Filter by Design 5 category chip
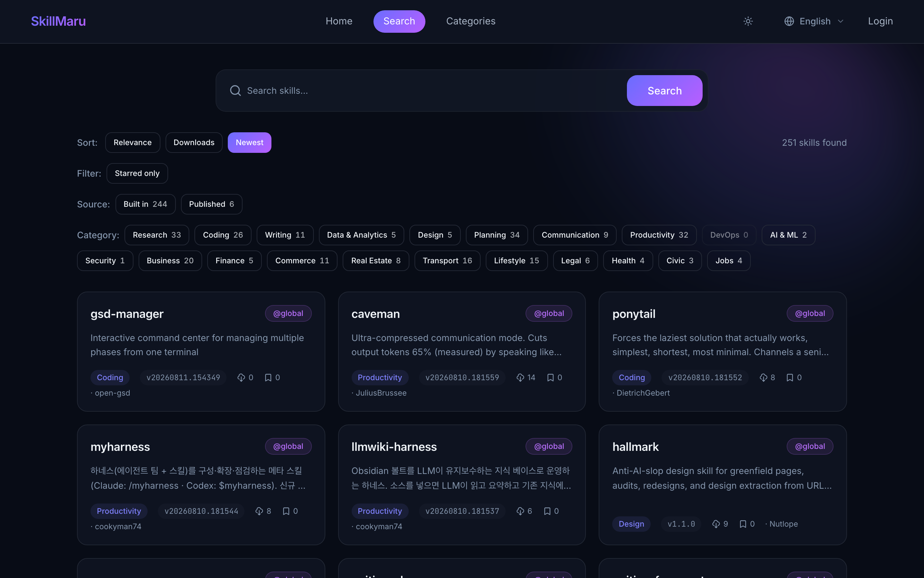The height and width of the screenshot is (578, 924). coord(435,235)
